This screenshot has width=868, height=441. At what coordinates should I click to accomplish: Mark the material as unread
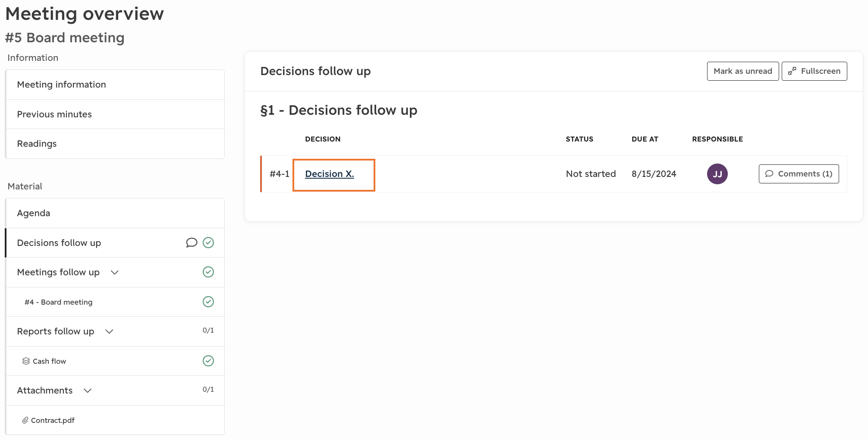coord(742,71)
